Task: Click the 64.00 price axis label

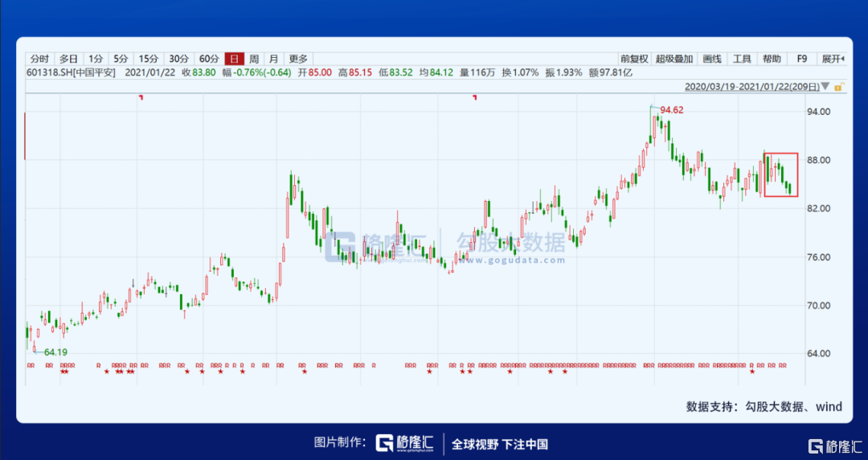Action: (x=818, y=354)
